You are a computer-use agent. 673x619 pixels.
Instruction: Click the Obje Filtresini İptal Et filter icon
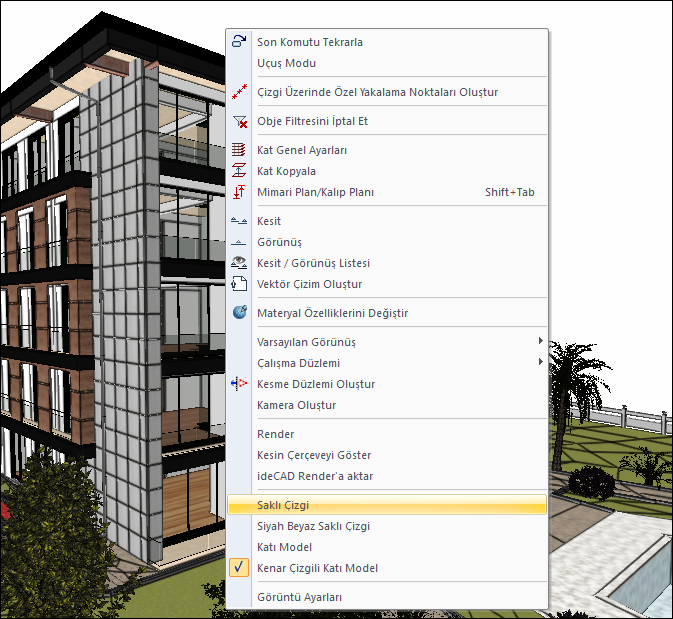(x=239, y=121)
